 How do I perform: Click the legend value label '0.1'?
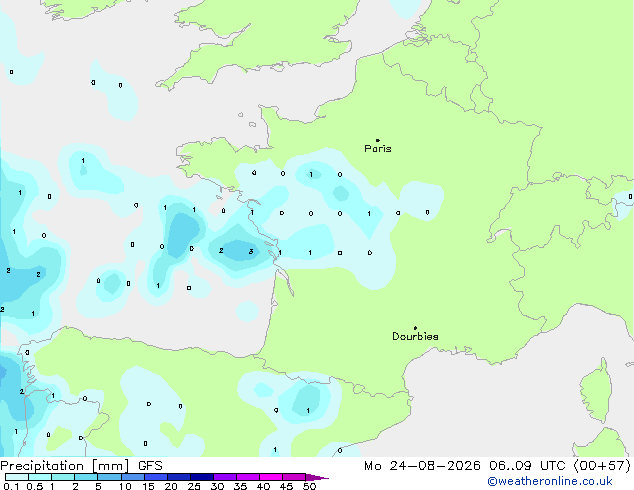[x=11, y=486]
